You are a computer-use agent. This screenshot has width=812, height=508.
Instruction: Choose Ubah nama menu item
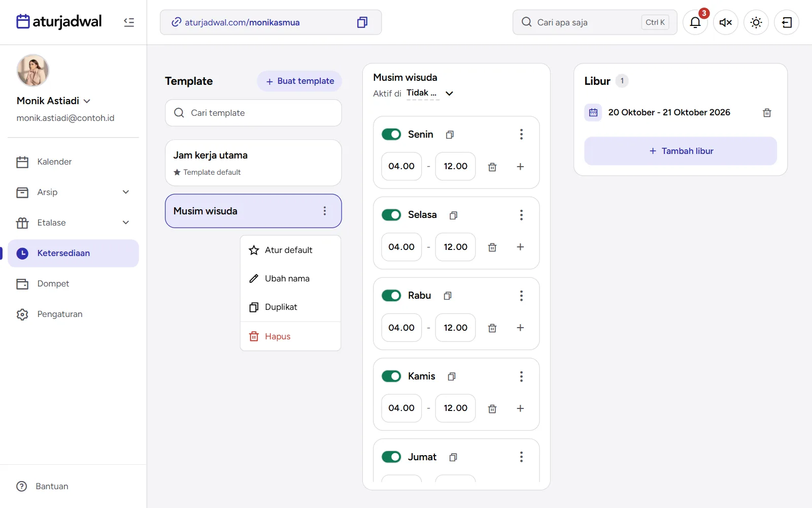click(290, 278)
